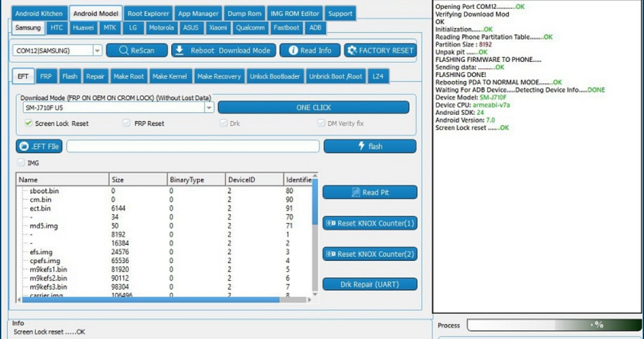This screenshot has width=644, height=339.
Task: Click the counter icon on Reset KNOX Counter(1)
Action: coord(330,223)
